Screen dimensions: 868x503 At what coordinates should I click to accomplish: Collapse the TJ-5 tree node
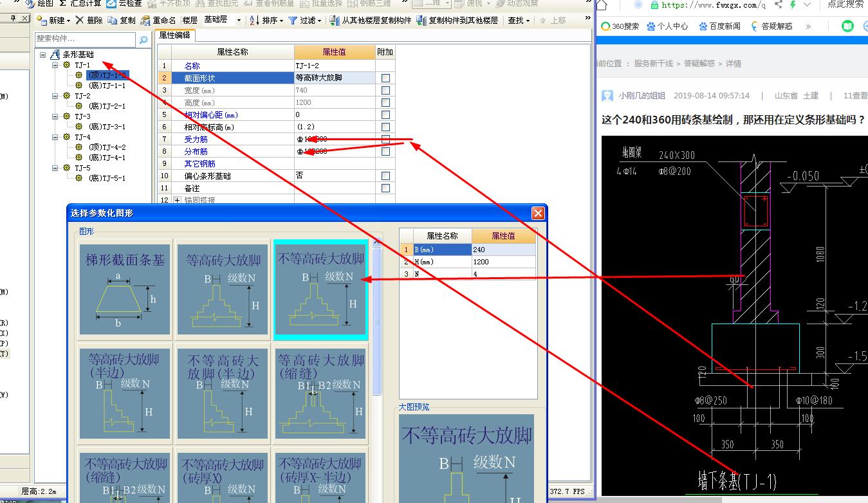point(55,168)
